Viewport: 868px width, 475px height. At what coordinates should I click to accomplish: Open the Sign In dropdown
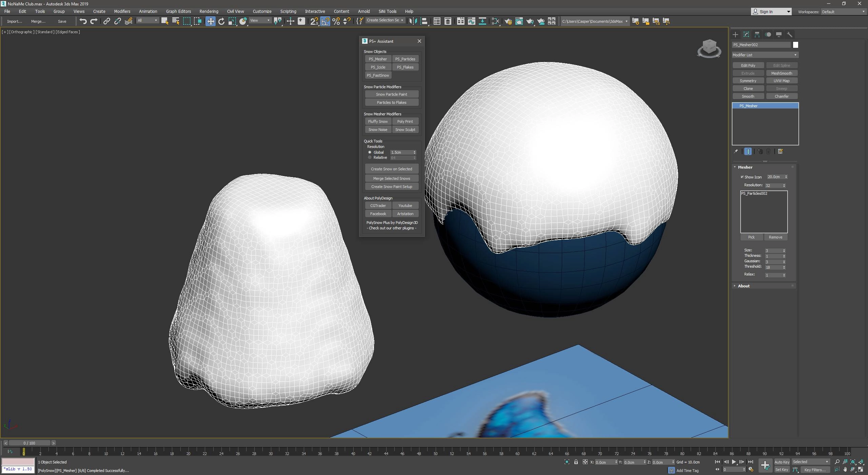[771, 12]
